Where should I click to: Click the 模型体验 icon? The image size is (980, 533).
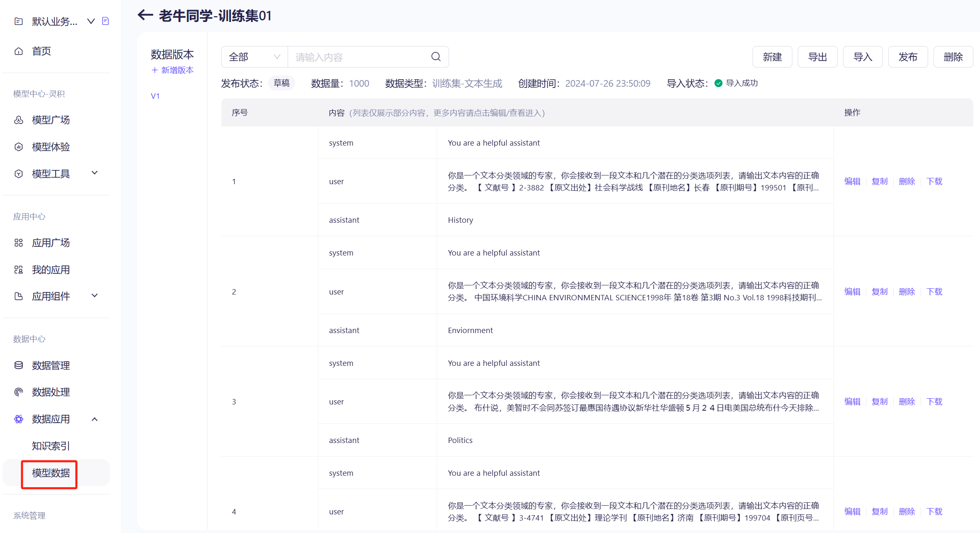tap(19, 147)
